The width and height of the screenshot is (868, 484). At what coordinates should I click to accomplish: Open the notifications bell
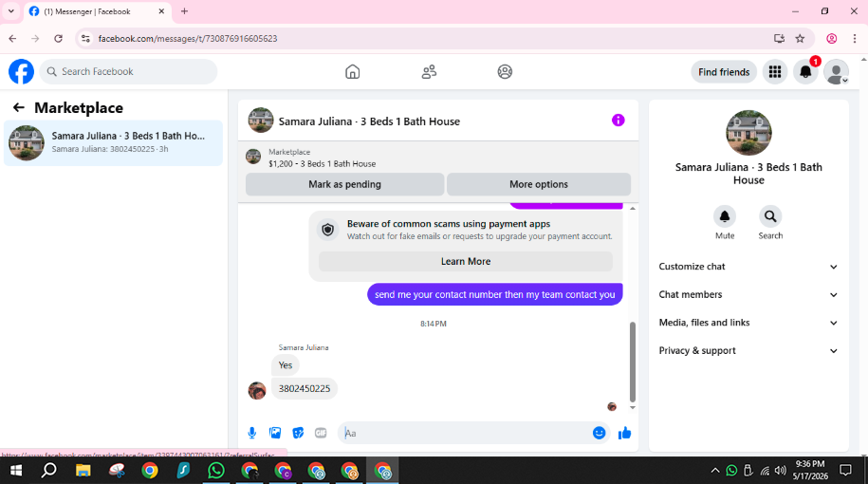pyautogui.click(x=805, y=72)
